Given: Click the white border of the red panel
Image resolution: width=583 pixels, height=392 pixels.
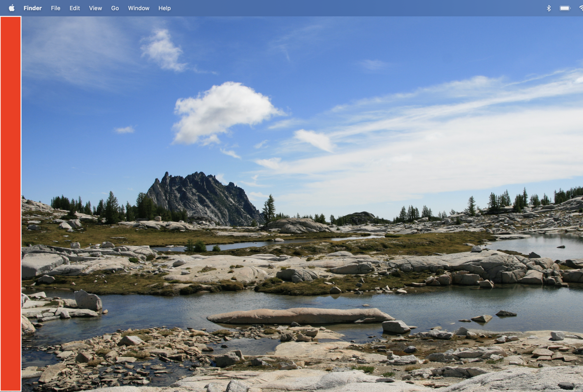Looking at the screenshot, I should (21, 204).
